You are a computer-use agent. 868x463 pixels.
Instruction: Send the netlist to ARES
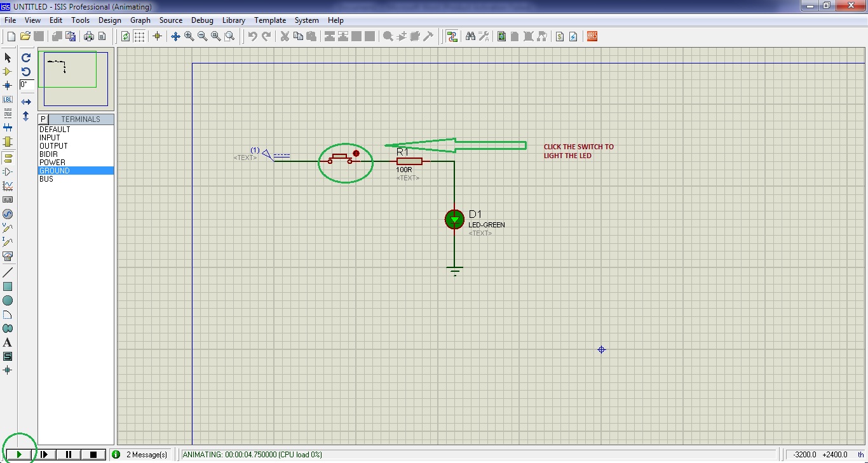pyautogui.click(x=592, y=36)
